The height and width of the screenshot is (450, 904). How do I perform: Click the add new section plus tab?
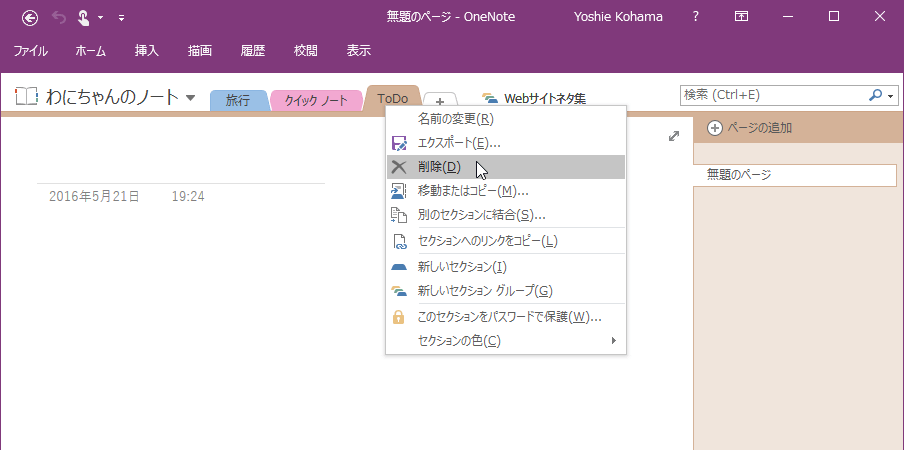click(440, 101)
